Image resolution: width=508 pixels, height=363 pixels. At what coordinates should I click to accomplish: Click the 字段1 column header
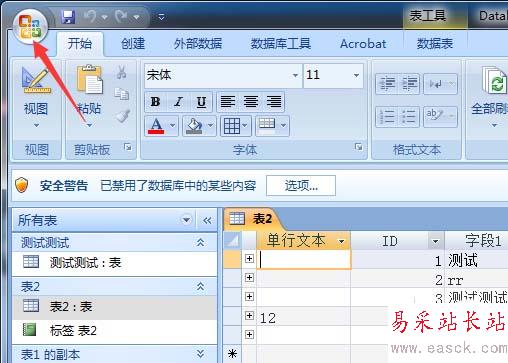[x=477, y=241]
